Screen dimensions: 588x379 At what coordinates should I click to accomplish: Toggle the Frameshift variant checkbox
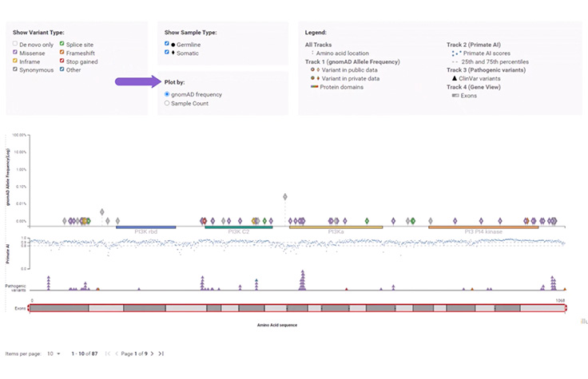[x=62, y=52]
